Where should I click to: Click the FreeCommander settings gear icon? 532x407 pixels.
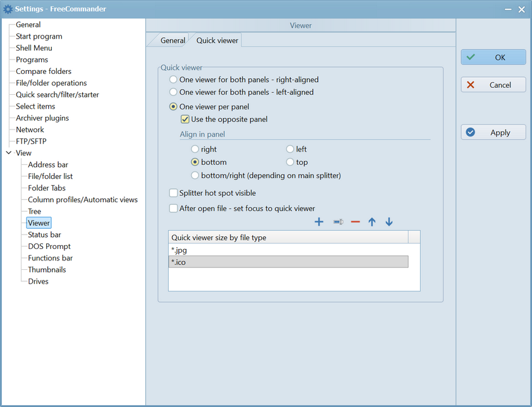pos(8,9)
